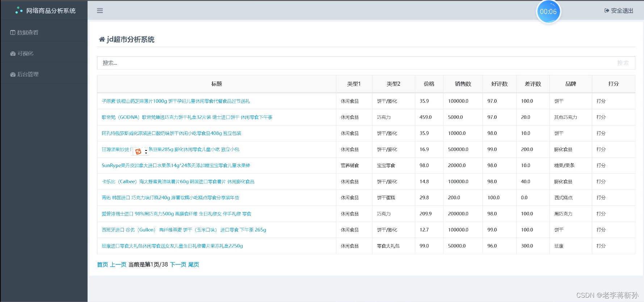Screen dimensions: 644x302
Task: Click the blue 00:06 timer circle
Action: coord(548,12)
